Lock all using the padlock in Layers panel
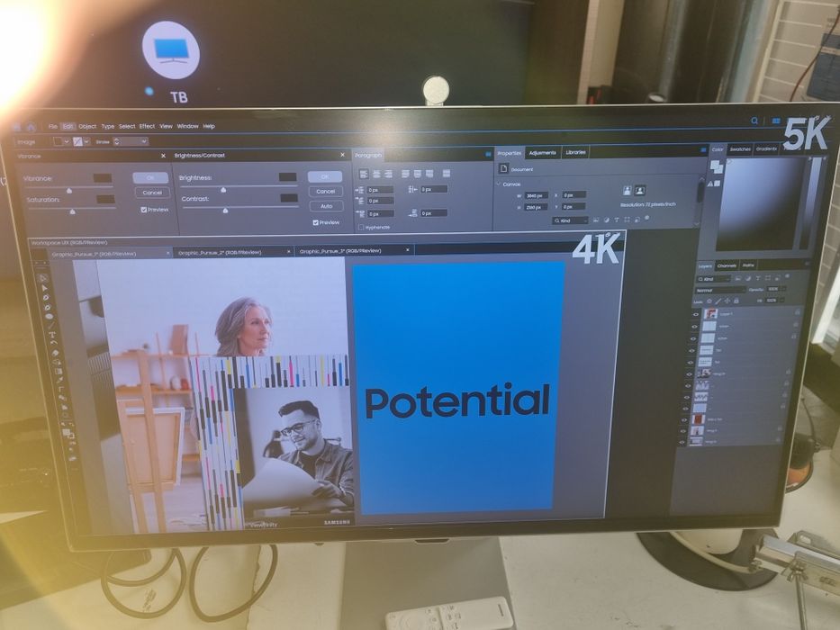The height and width of the screenshot is (630, 840). click(x=736, y=301)
